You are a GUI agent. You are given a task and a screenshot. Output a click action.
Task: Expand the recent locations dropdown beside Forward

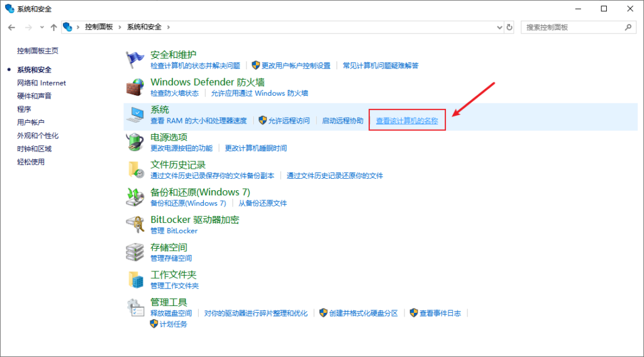42,28
